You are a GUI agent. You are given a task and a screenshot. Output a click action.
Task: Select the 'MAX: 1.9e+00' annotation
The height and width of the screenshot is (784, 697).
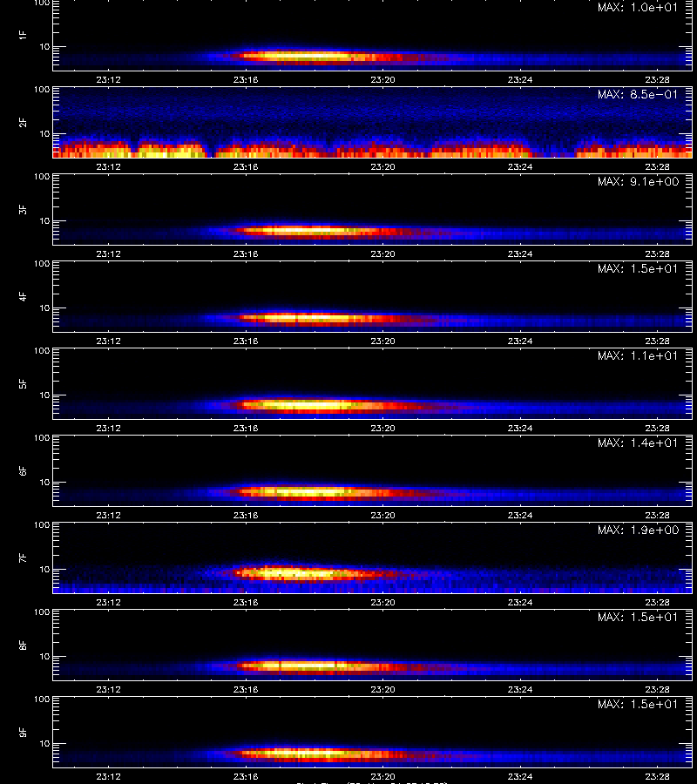point(638,530)
